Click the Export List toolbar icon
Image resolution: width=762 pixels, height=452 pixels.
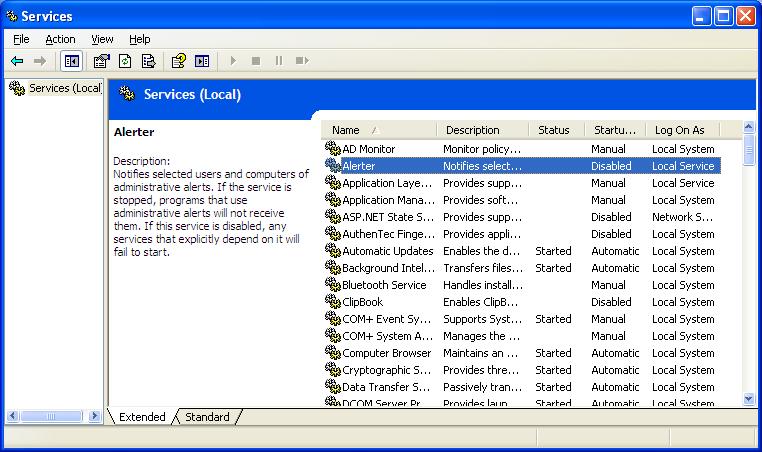click(148, 61)
